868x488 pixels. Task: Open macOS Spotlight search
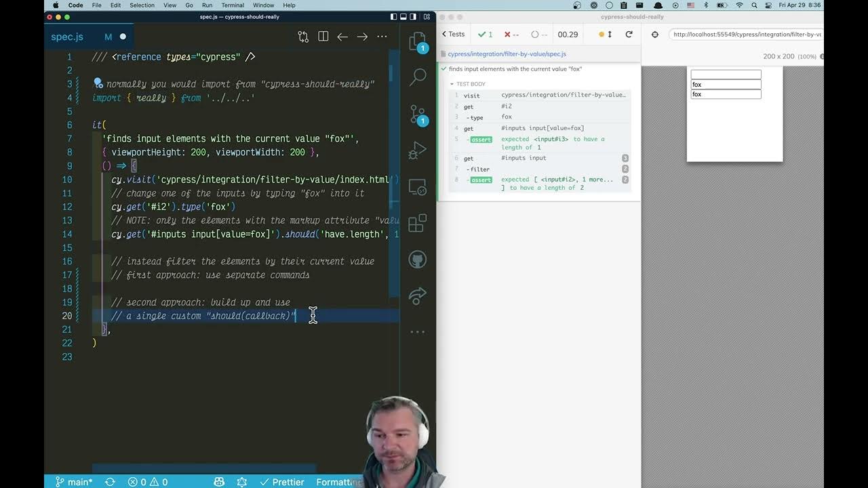(x=755, y=5)
